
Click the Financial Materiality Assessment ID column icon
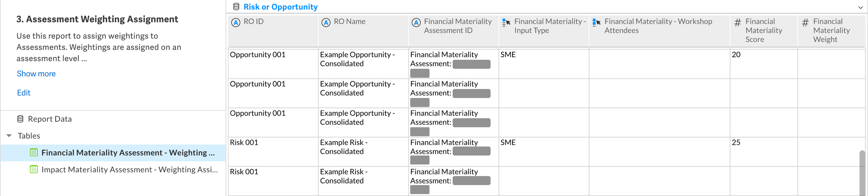[416, 22]
